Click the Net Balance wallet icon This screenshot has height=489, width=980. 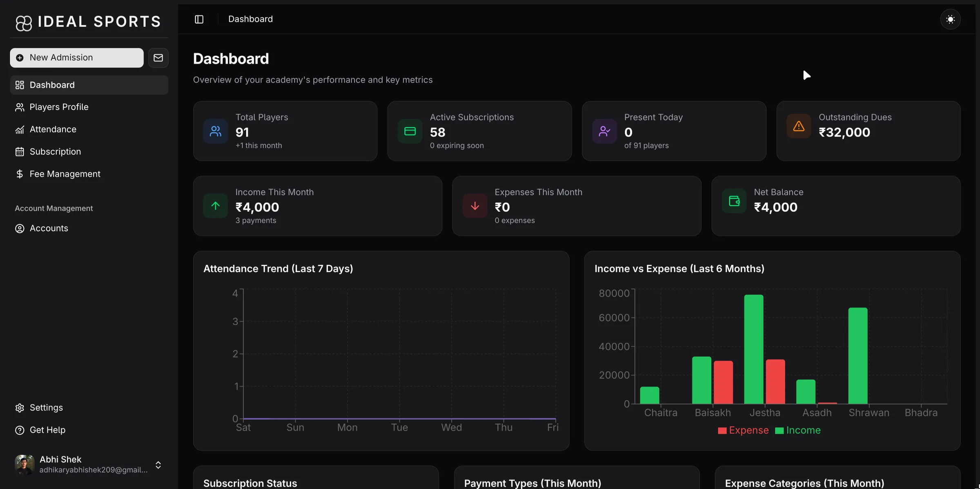pyautogui.click(x=734, y=201)
